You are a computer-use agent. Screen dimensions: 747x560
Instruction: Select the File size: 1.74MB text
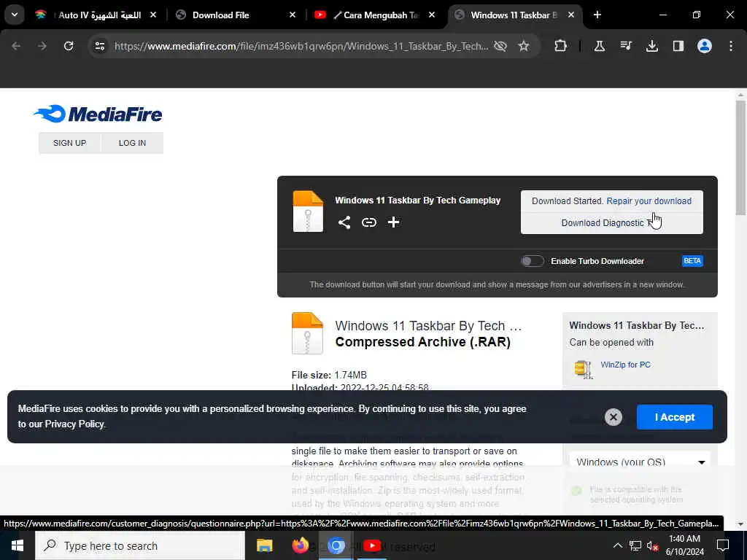pos(329,375)
